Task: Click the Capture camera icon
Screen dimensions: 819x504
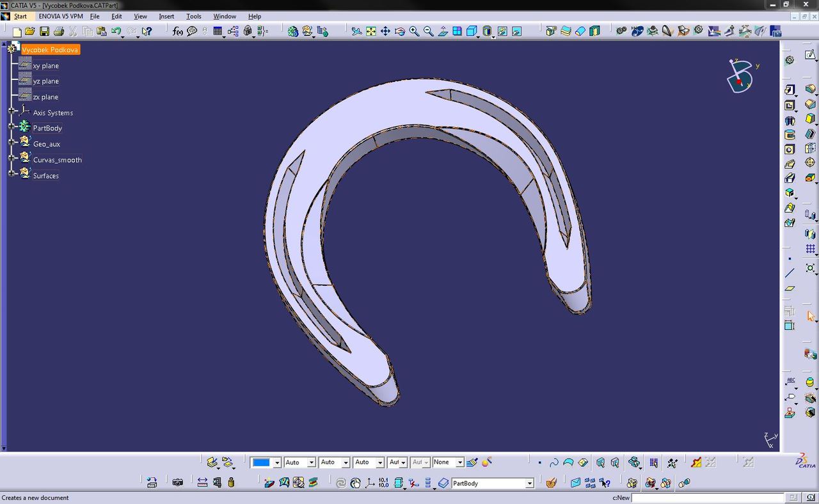Action: pyautogui.click(x=178, y=483)
